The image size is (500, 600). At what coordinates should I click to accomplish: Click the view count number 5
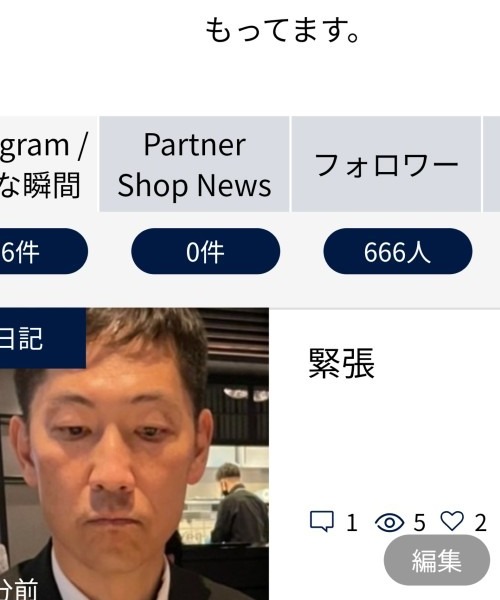419,523
